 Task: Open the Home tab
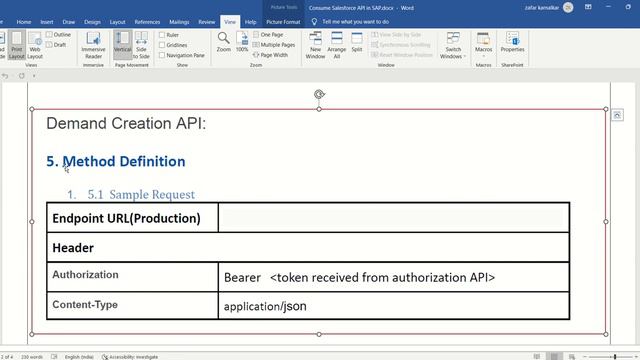click(x=24, y=22)
